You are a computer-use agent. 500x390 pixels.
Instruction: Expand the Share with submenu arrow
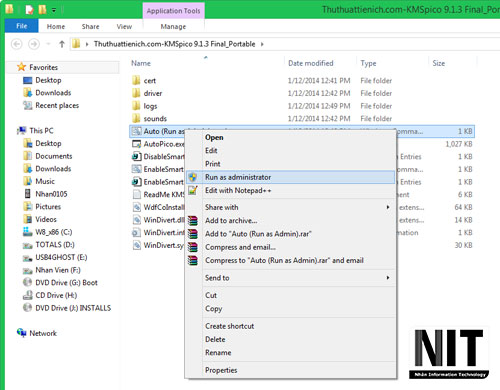click(388, 207)
